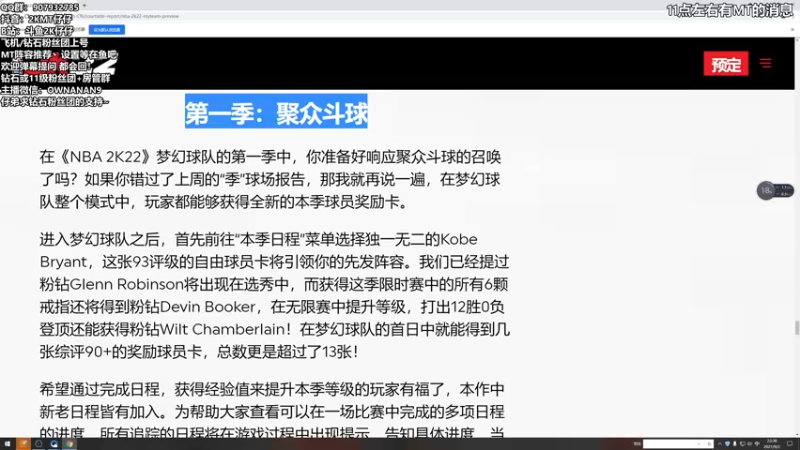Click the refresh icon beside taskbar address box
The image size is (800, 450).
tap(709, 444)
